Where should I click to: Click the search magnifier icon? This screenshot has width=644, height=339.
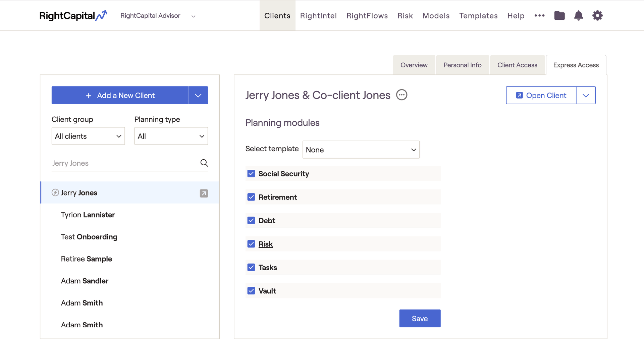(x=204, y=163)
